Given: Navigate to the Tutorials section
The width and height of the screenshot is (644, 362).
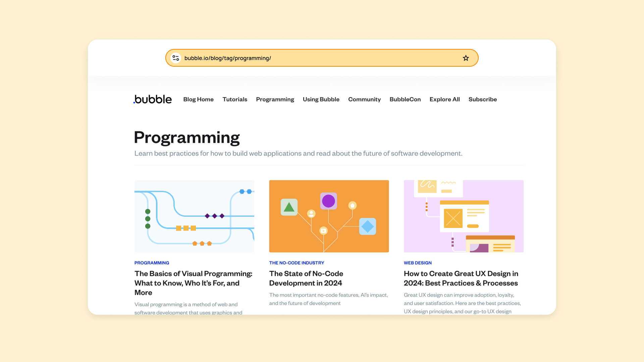Looking at the screenshot, I should point(235,99).
